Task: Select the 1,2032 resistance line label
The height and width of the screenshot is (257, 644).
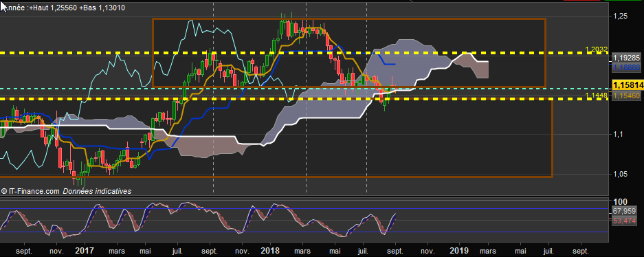Action: (597, 49)
